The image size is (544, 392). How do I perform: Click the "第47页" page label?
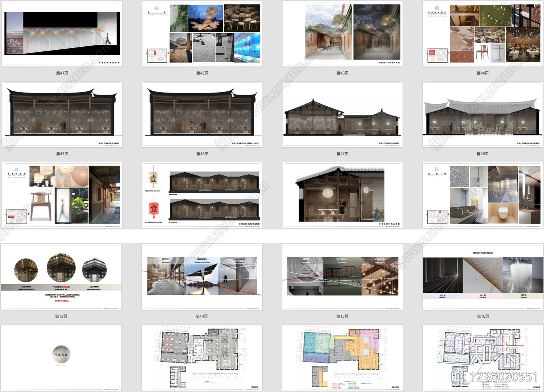pos(342,154)
